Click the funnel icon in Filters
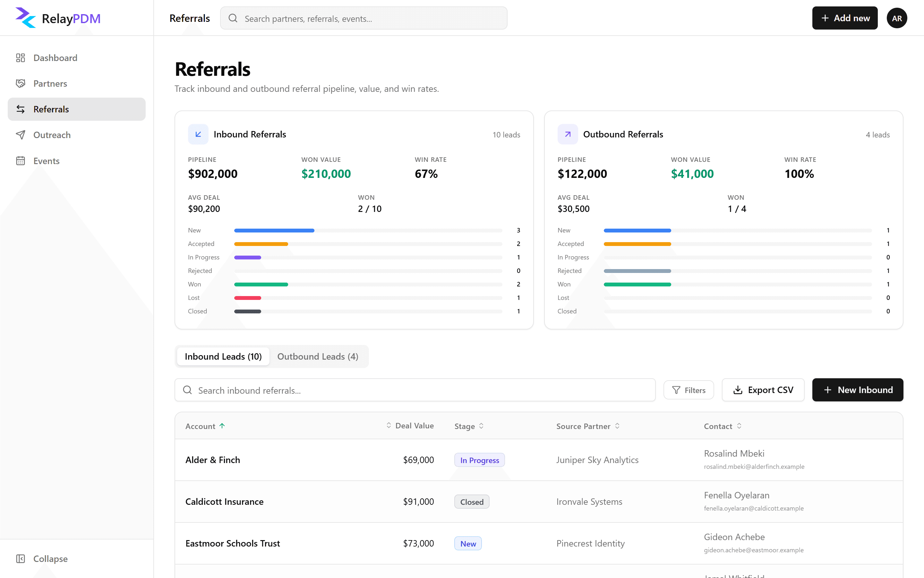 click(x=676, y=390)
